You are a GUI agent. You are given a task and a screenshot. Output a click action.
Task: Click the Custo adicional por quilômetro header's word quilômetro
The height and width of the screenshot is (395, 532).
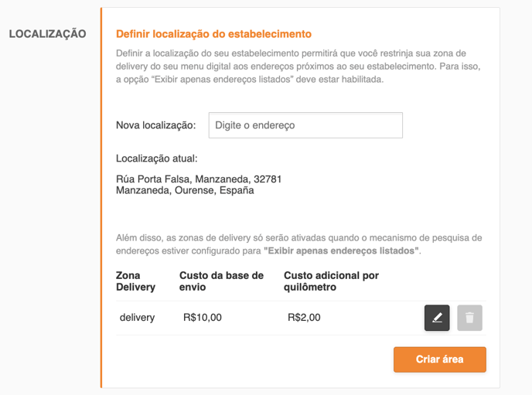[310, 288]
